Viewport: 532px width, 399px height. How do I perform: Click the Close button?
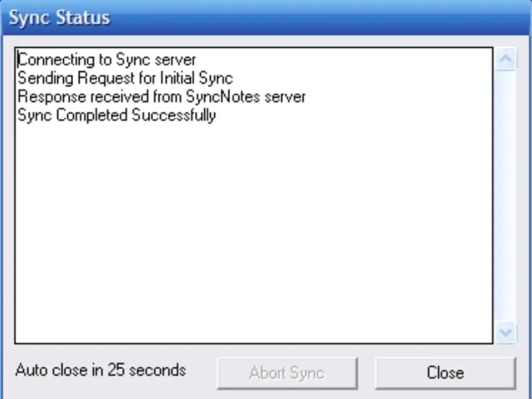tap(446, 373)
